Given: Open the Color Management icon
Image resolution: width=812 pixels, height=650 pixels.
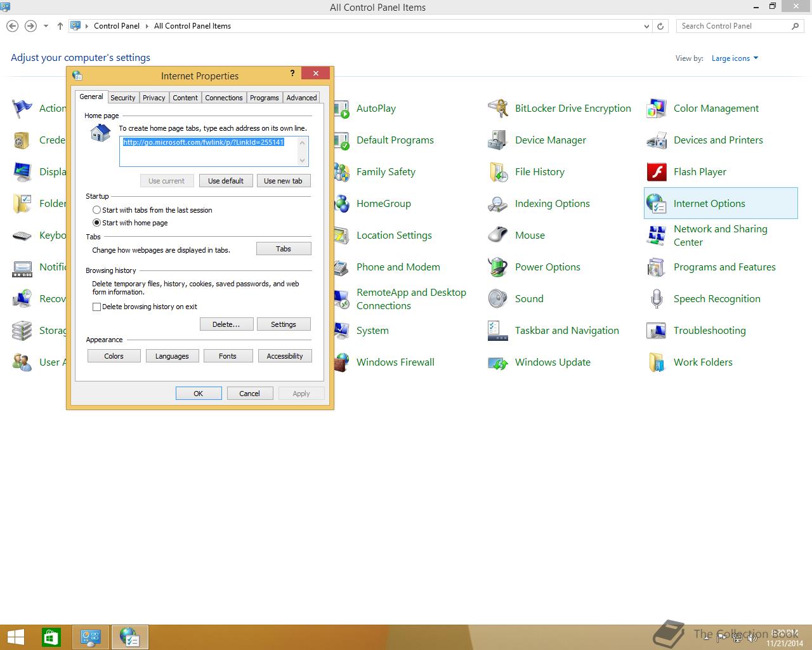Looking at the screenshot, I should pos(656,109).
